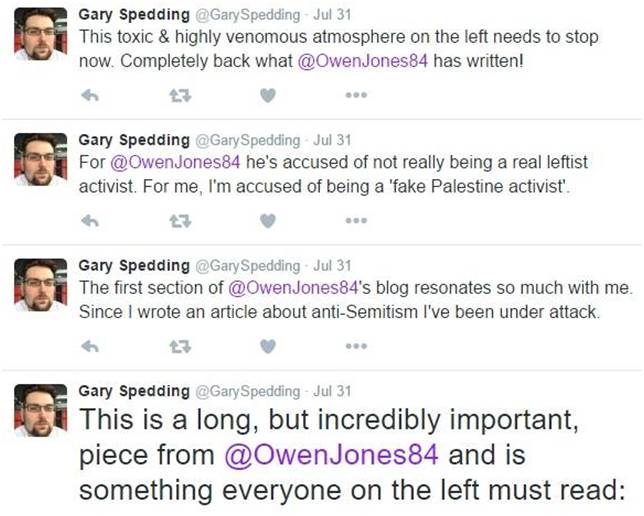Open @GarySpedding handle on the last tweet
Viewport: 644px width, 516px height.
click(248, 391)
